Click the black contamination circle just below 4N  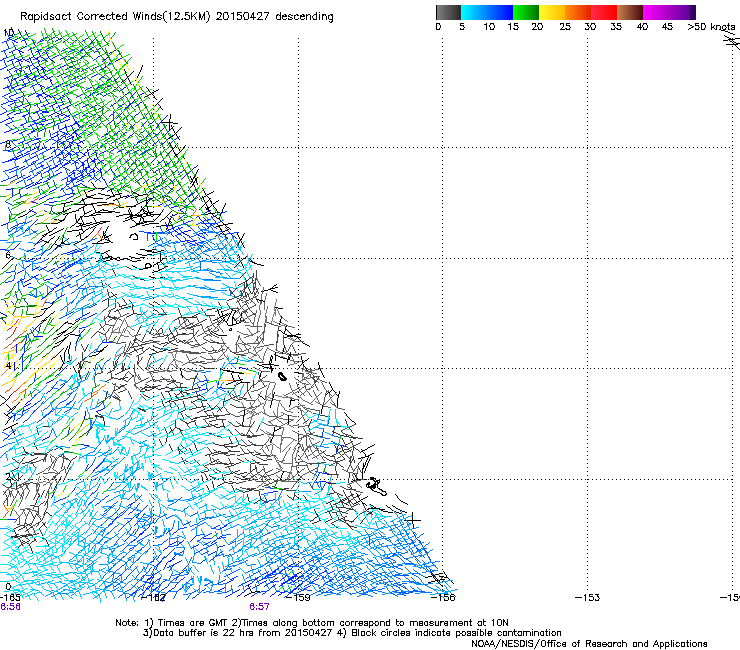coord(282,376)
